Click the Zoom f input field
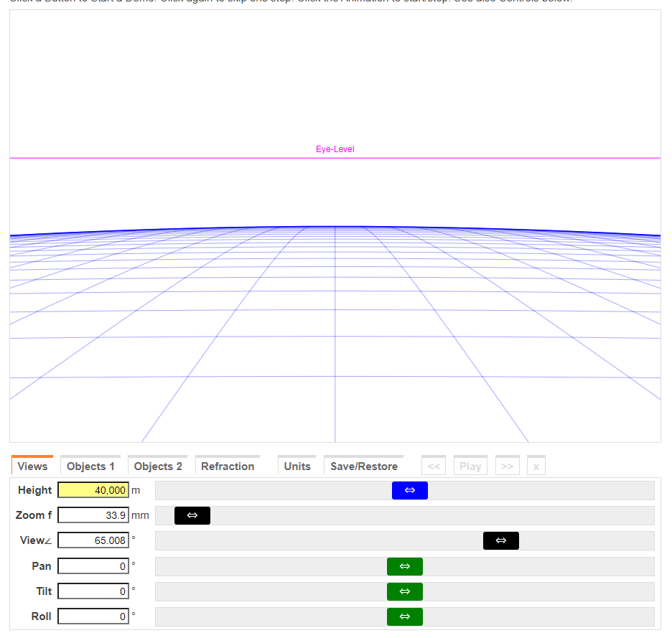 (x=93, y=515)
